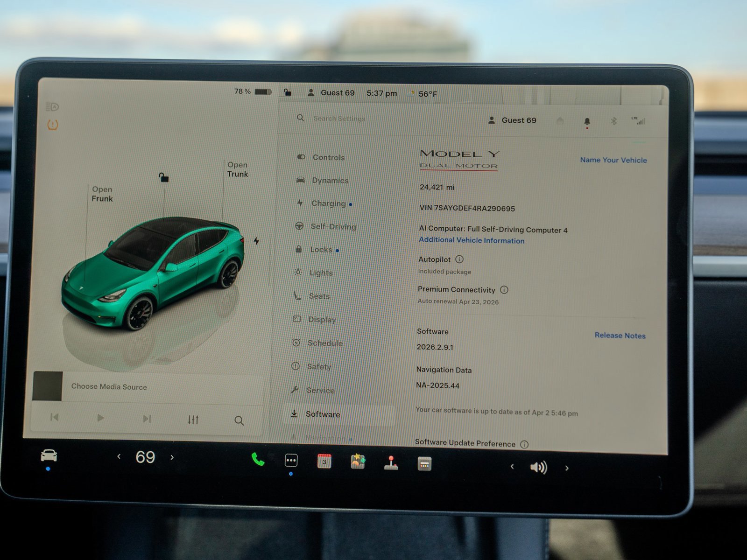Launch Arcade with the joystick icon
Screen dimensions: 747x560
391,463
